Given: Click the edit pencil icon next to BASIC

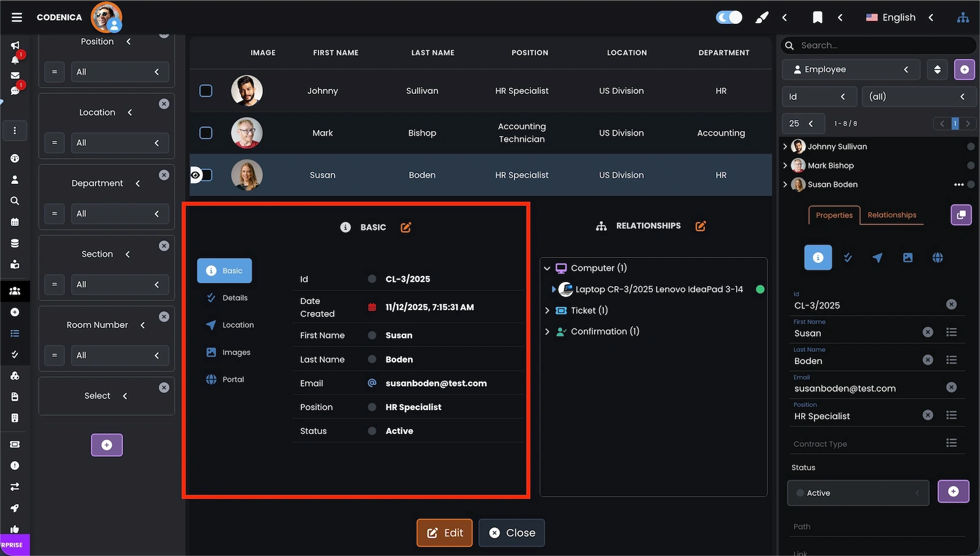Looking at the screenshot, I should point(405,227).
